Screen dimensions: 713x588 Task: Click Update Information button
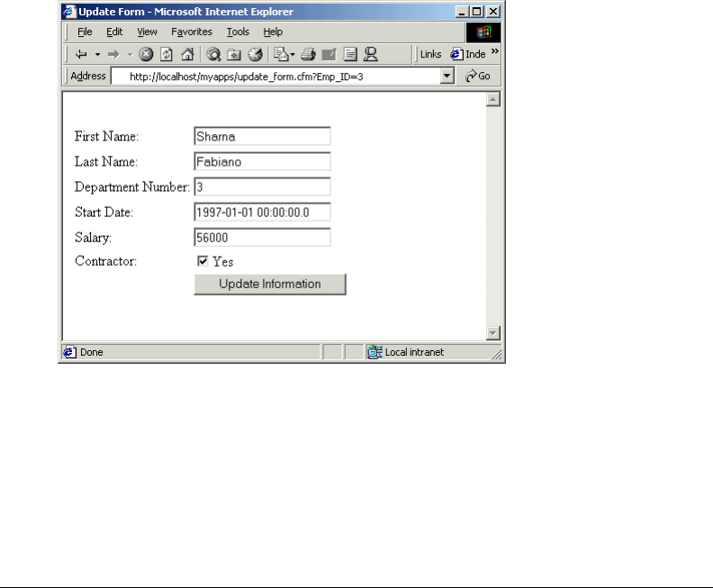click(270, 285)
